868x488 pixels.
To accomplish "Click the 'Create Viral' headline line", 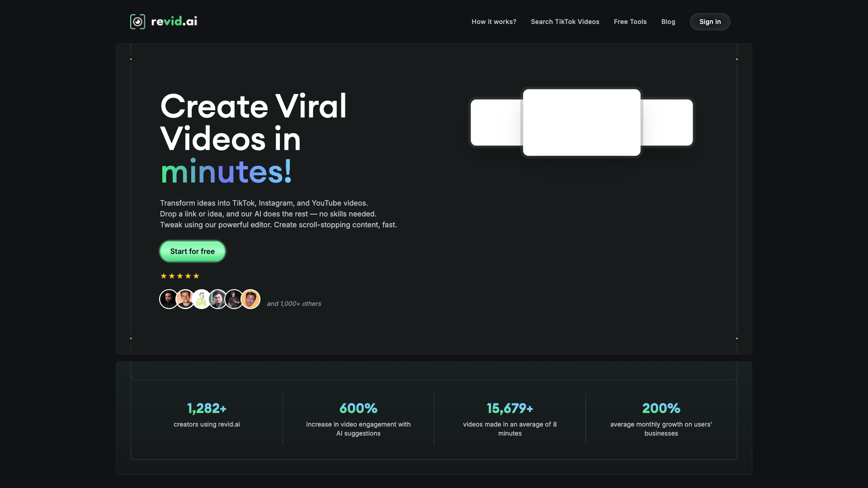I will (253, 107).
